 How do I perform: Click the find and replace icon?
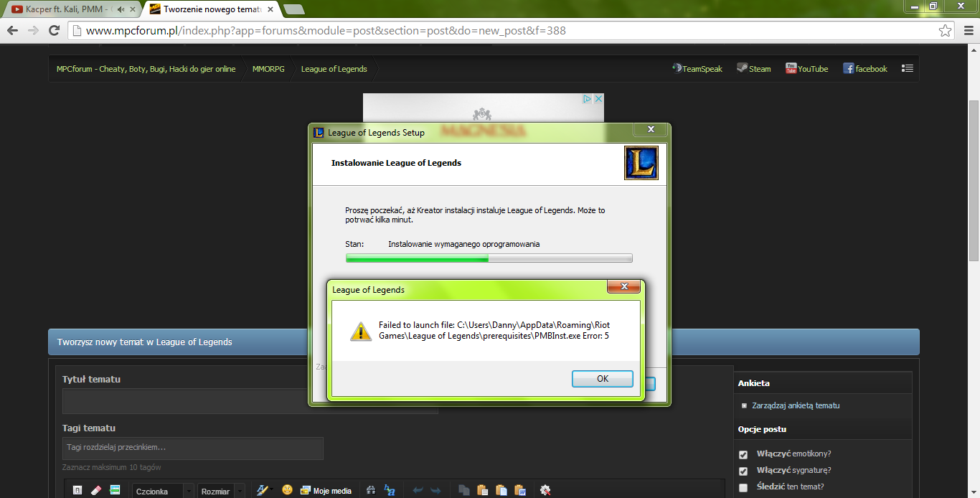[390, 490]
